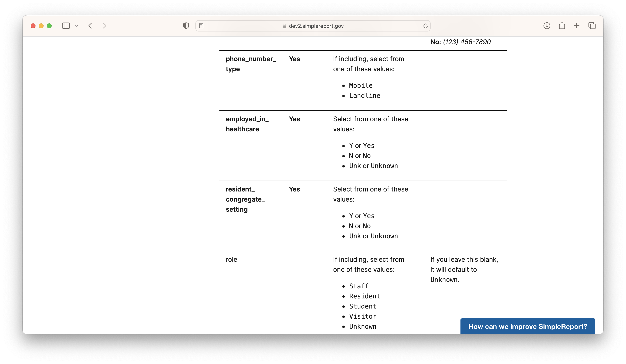626x364 pixels.
Task: Reload the dev2.simplereport.gov page
Action: [x=425, y=26]
